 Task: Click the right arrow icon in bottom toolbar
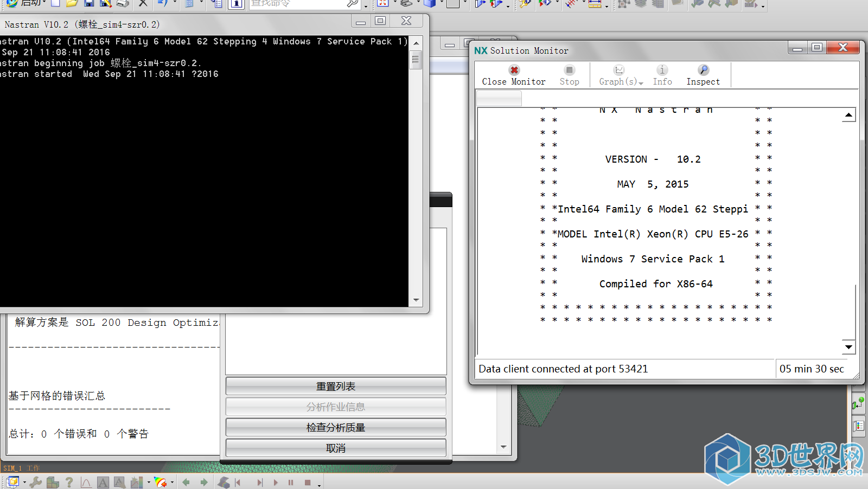(204, 482)
